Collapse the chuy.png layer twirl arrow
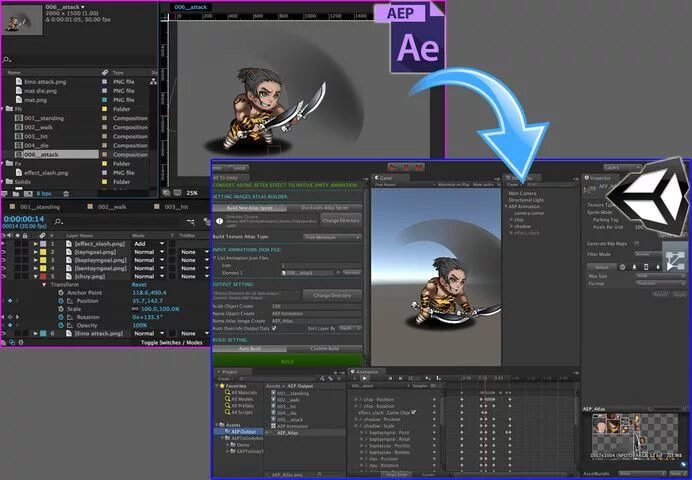Screen dimensions: 692x480 [36, 276]
